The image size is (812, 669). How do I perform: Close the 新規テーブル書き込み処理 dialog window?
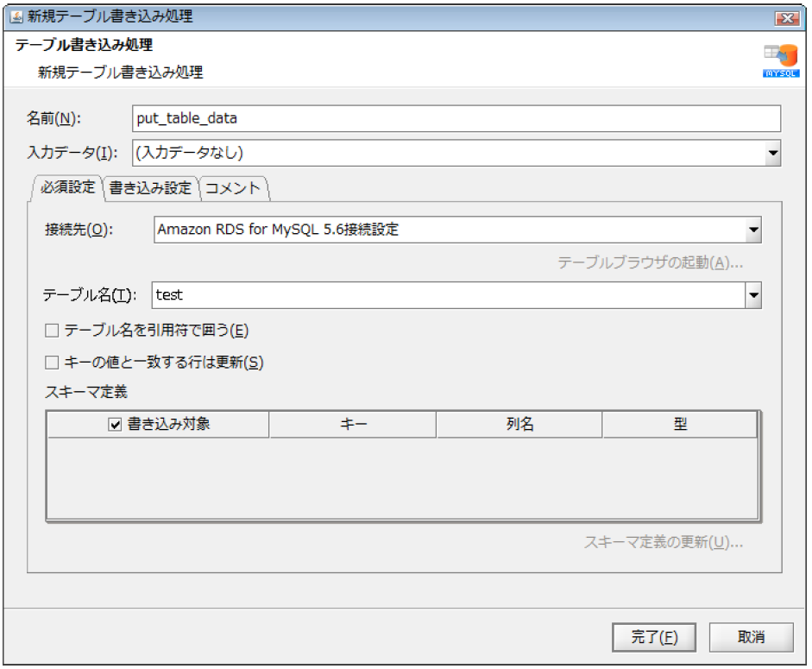coord(785,17)
